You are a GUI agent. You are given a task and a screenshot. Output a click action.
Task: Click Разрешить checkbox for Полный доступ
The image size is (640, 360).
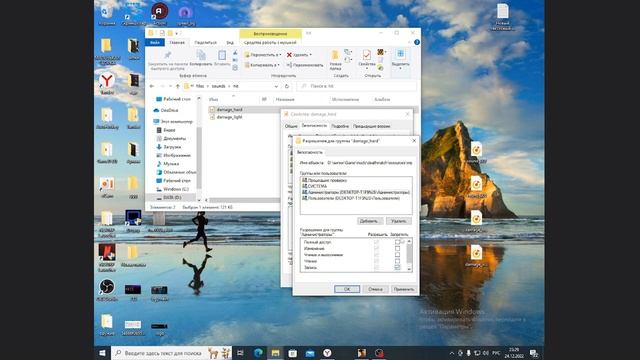click(x=376, y=242)
